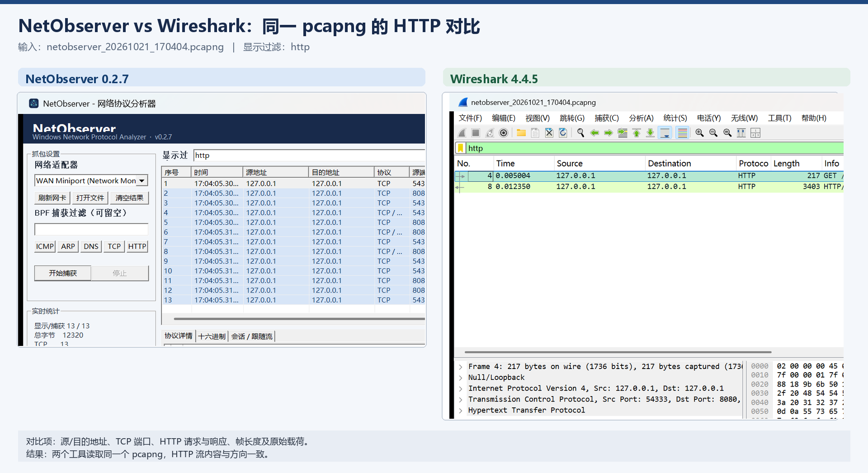Expand the Hypertext Transfer Protocol row
This screenshot has height=473, width=868.
[461, 410]
